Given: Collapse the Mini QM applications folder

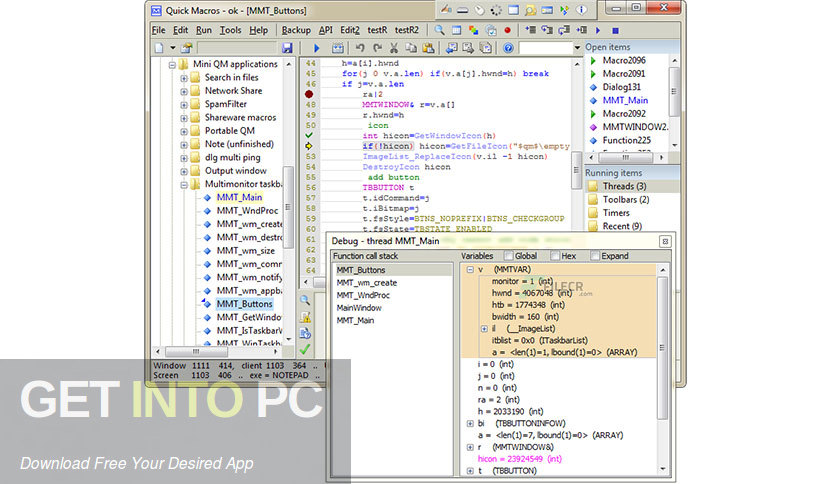Looking at the screenshot, I should click(172, 64).
